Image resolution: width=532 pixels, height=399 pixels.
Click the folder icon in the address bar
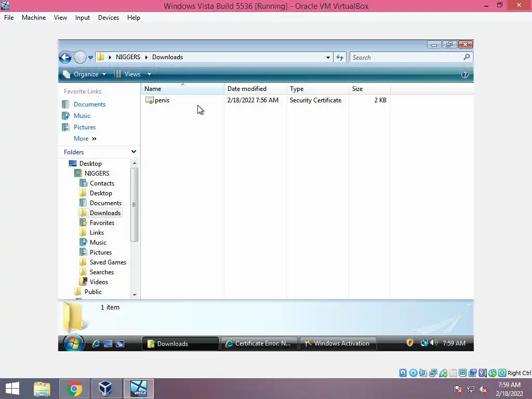coord(100,57)
